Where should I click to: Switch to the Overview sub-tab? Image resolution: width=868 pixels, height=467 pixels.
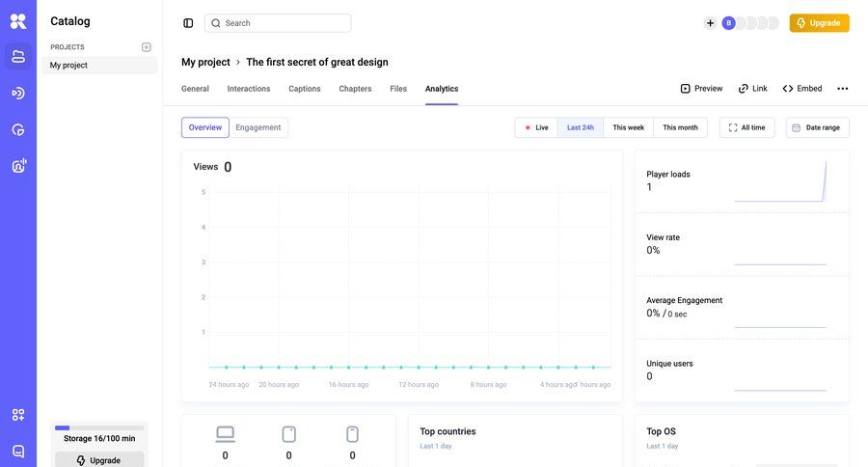point(204,127)
